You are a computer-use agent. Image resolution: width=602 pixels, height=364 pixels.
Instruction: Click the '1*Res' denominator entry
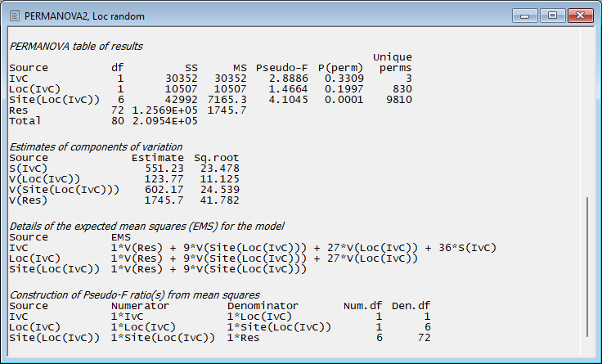(243, 337)
